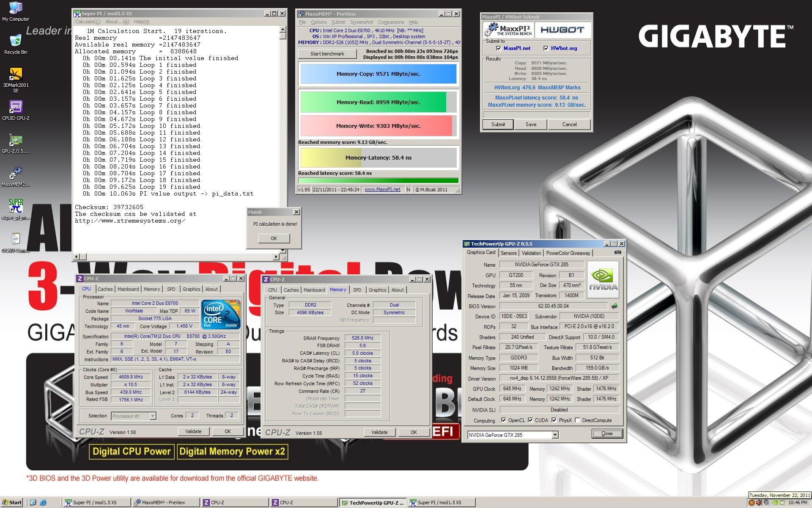Open Comparisons menu in MaxxMEM²
Screen dimensions: 812x508
coord(391,22)
